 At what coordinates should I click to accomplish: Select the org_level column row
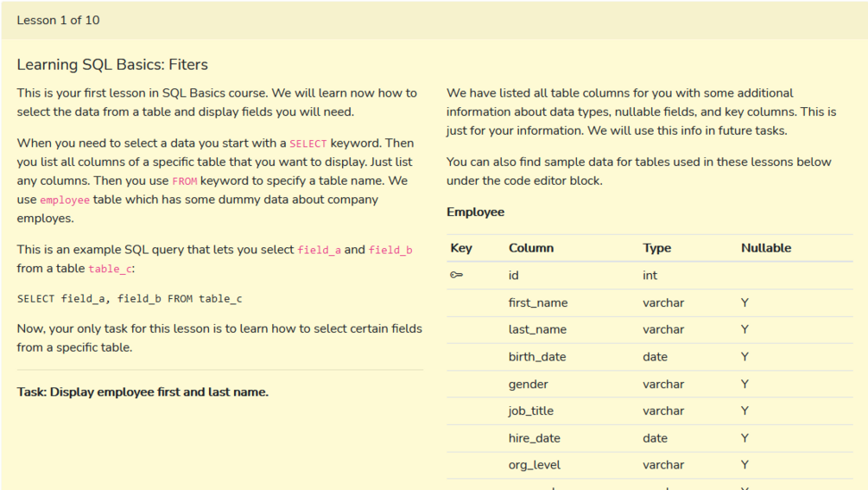[x=534, y=465]
